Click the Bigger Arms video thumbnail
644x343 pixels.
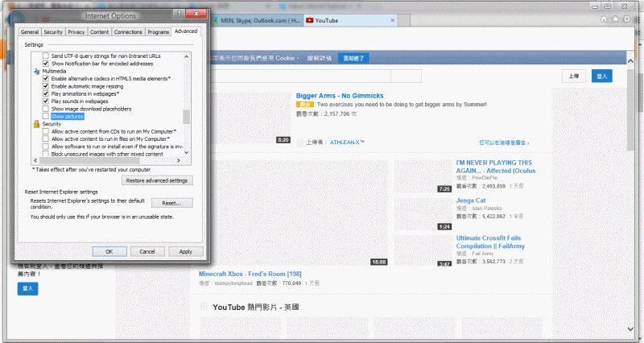pos(251,118)
